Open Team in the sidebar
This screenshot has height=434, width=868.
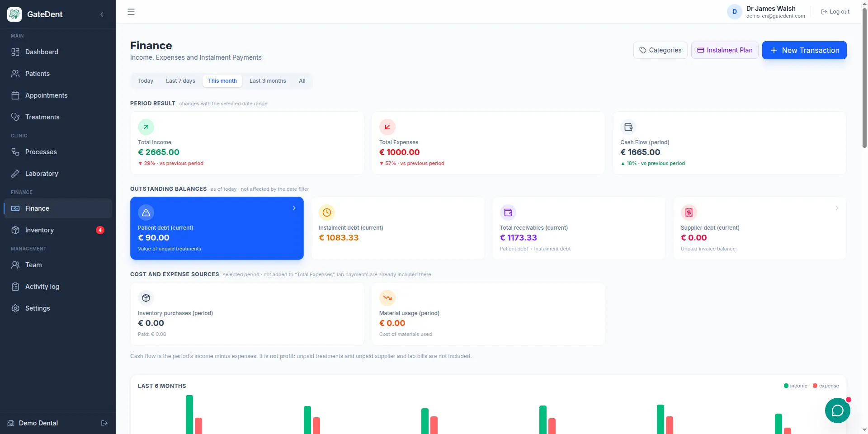pyautogui.click(x=57, y=265)
